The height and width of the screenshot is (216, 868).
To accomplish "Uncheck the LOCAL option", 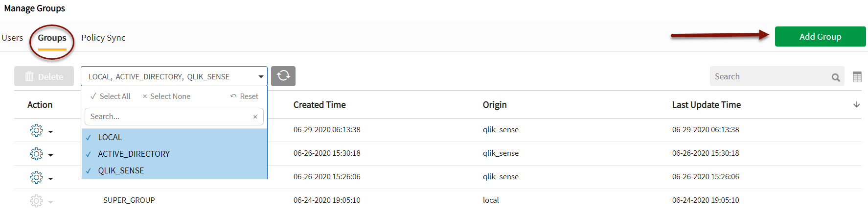I will (x=110, y=138).
